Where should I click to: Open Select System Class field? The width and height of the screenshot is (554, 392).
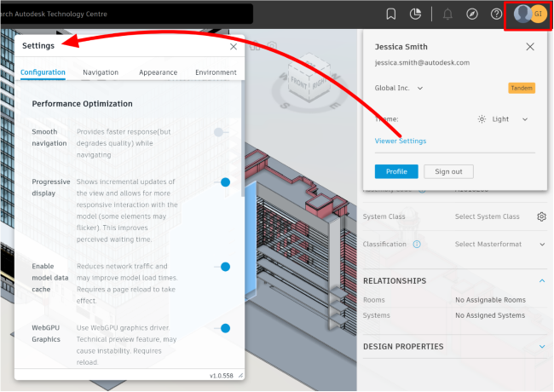[x=487, y=216]
